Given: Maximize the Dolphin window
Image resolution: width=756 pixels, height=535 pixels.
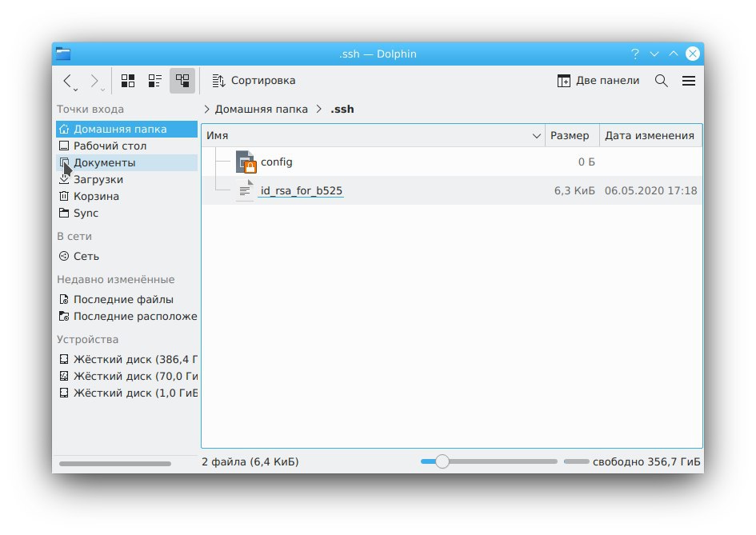Looking at the screenshot, I should click(673, 54).
